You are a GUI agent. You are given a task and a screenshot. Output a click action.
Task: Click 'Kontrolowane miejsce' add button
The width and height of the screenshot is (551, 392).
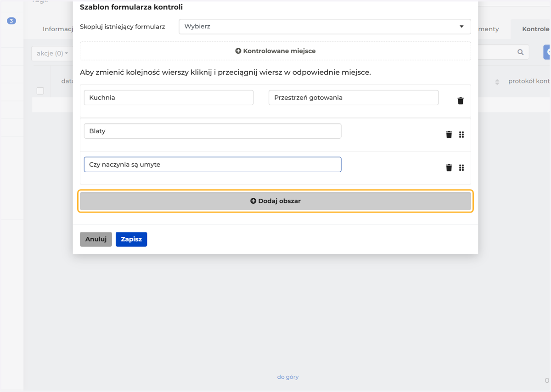coord(275,51)
